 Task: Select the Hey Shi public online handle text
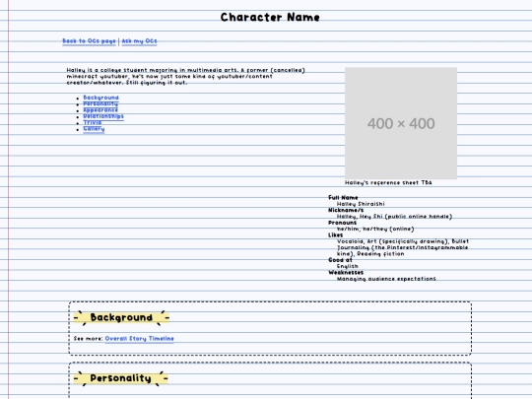click(x=406, y=217)
